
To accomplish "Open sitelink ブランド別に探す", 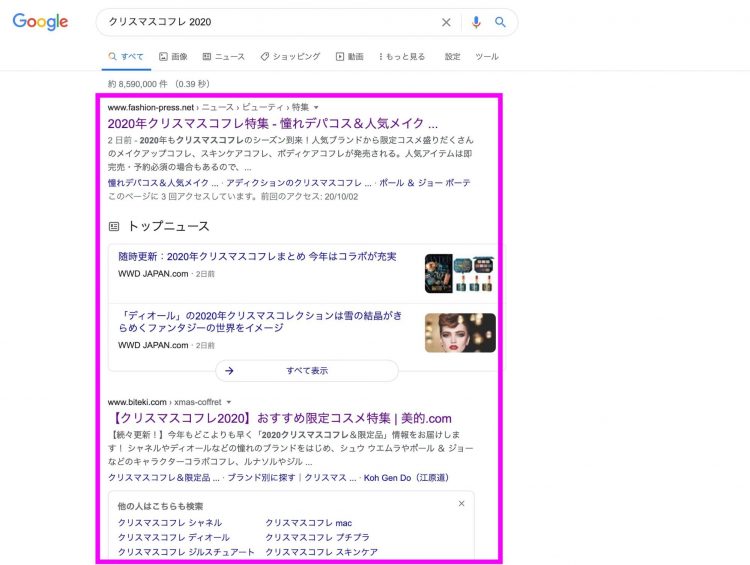I will tap(261, 477).
